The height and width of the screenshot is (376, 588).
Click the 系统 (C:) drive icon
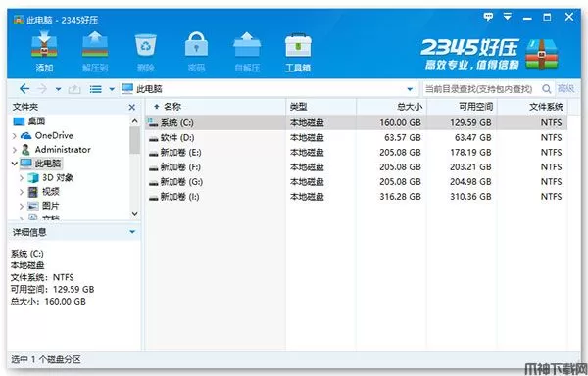point(153,122)
